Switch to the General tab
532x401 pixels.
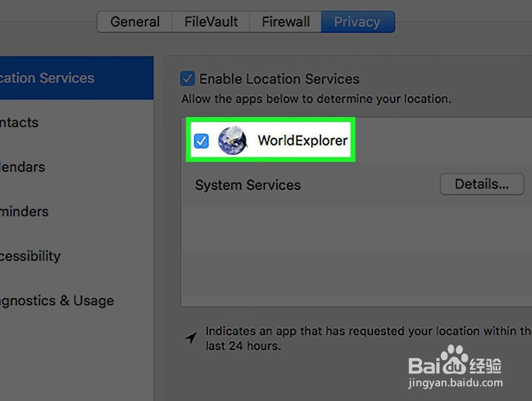[135, 22]
